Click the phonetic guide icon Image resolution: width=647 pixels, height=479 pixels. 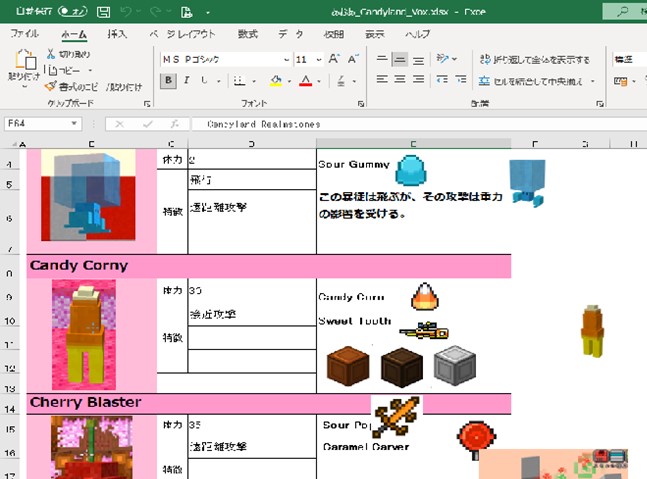[341, 80]
